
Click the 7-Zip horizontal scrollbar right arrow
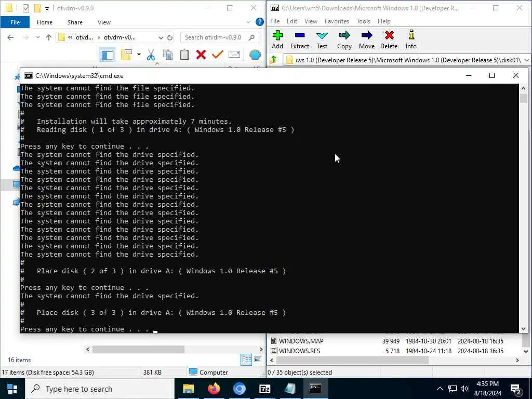[x=517, y=361]
